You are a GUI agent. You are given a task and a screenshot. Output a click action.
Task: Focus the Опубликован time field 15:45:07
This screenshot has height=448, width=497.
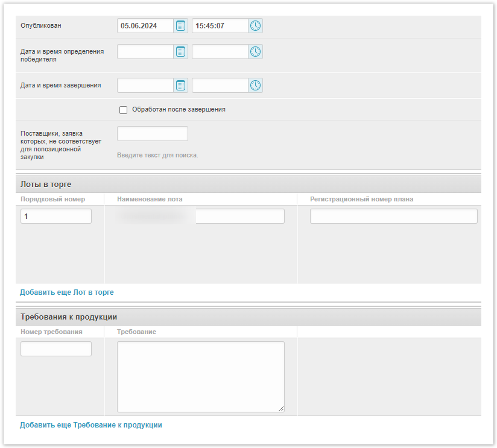click(x=220, y=26)
